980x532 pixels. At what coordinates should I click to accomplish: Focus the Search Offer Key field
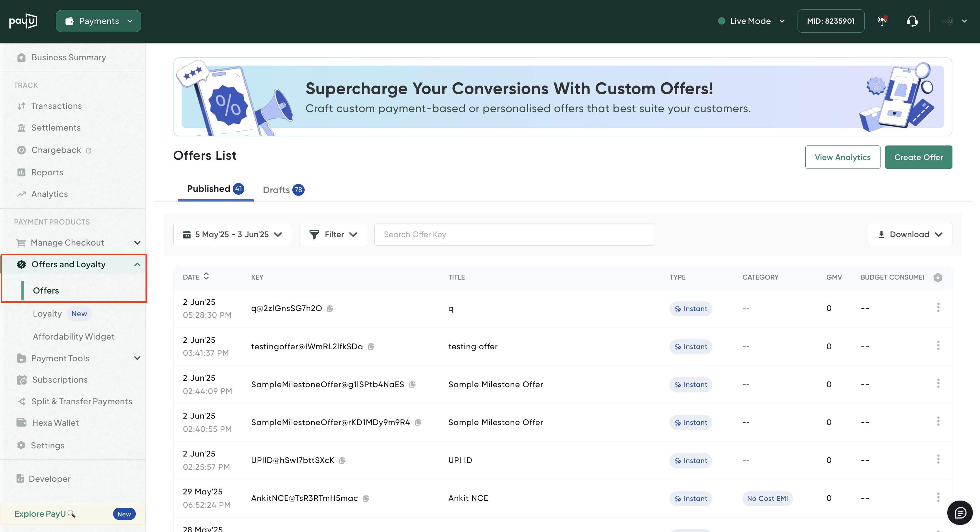[514, 235]
